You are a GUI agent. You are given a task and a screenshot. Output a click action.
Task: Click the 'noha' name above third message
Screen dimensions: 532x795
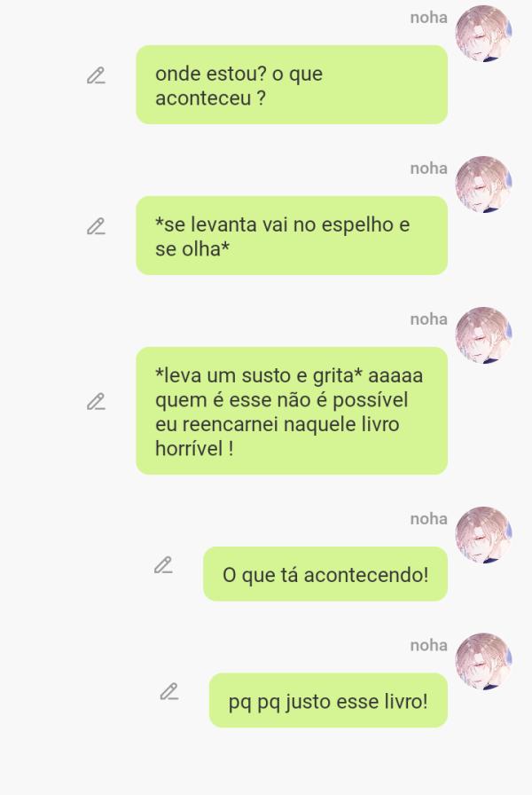[428, 319]
